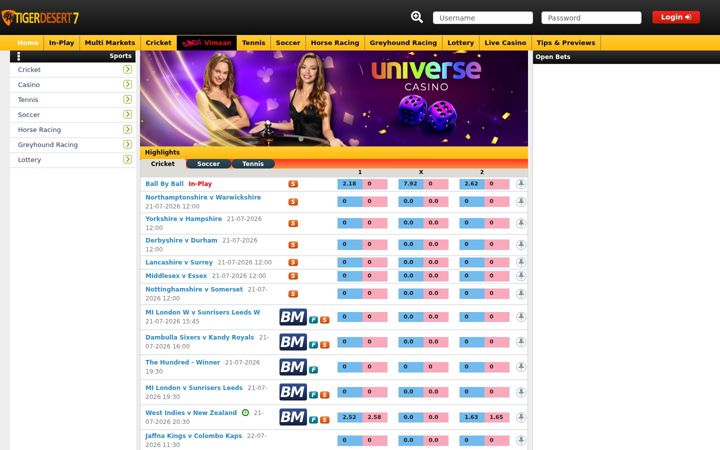Click the S icon for Middlesex v Essex
The width and height of the screenshot is (720, 450).
(293, 276)
